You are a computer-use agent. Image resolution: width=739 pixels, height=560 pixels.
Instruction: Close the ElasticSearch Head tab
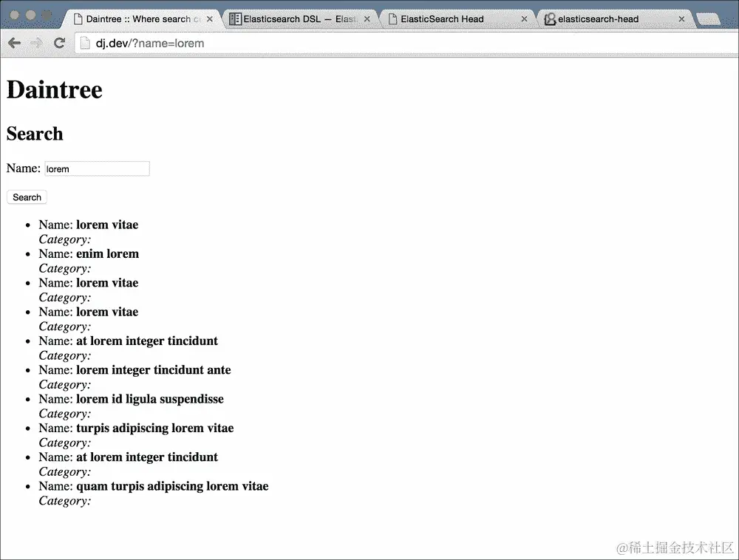(x=524, y=19)
